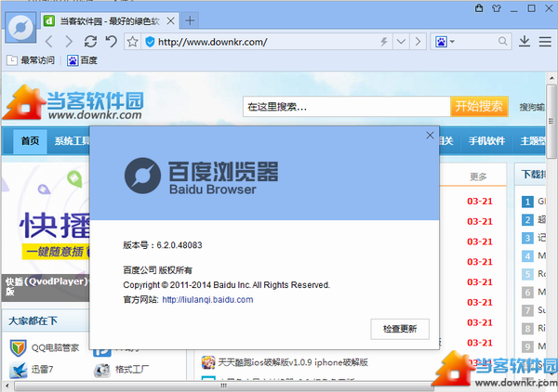Click the vertical scrollbar thumb
Screen dimensions: 558x392
click(x=551, y=122)
